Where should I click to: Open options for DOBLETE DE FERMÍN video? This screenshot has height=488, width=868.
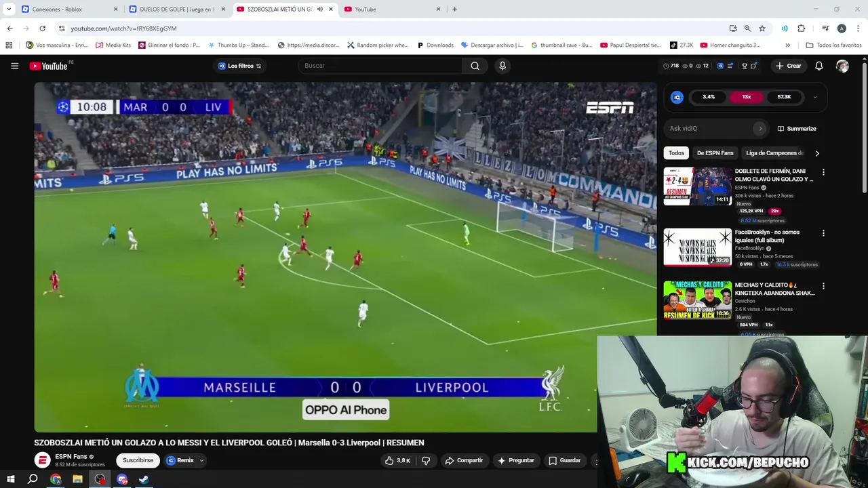[823, 172]
